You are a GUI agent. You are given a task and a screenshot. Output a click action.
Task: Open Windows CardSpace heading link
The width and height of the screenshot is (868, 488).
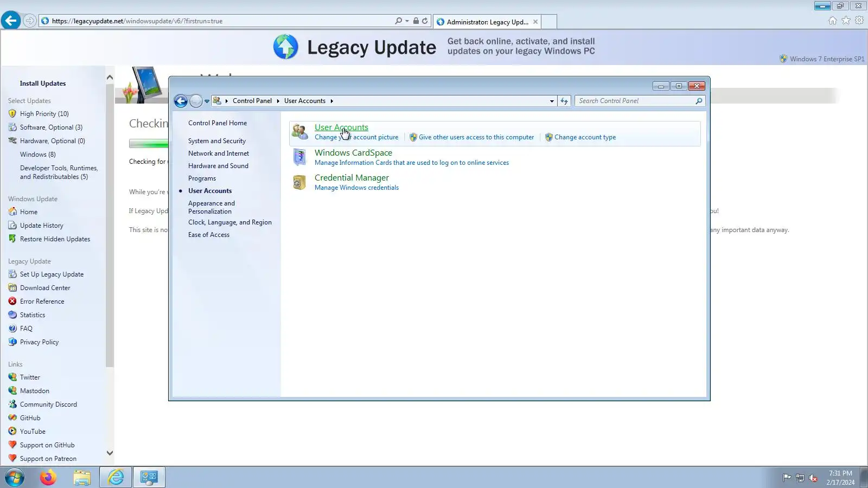click(353, 153)
